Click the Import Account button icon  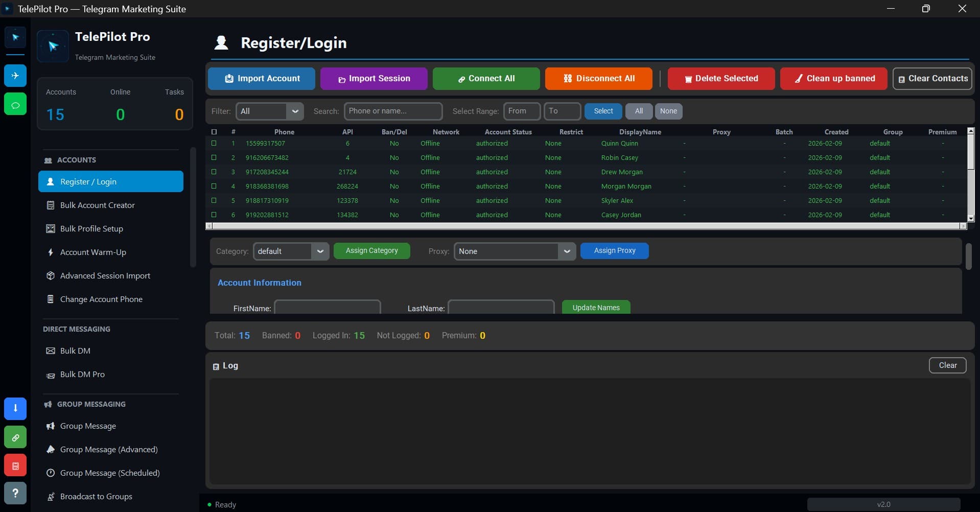(x=229, y=79)
